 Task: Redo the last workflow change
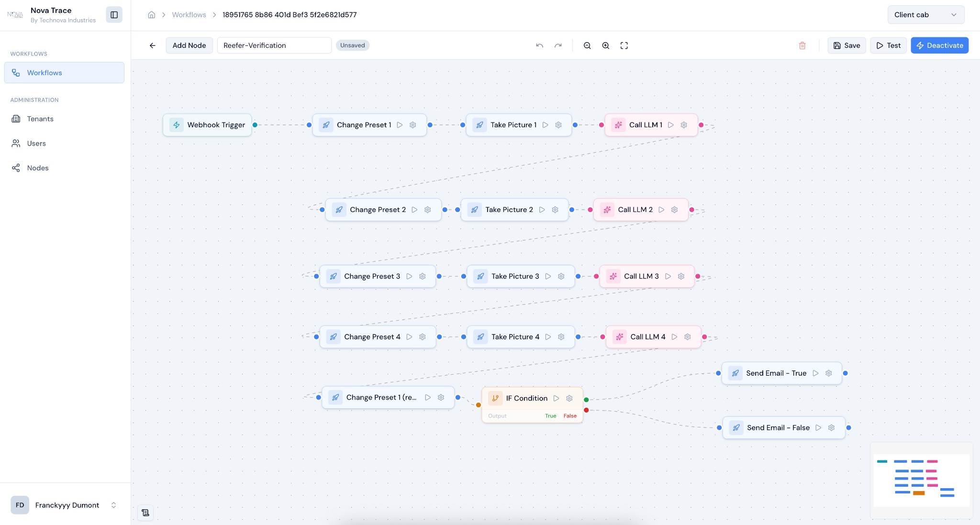[x=558, y=45]
